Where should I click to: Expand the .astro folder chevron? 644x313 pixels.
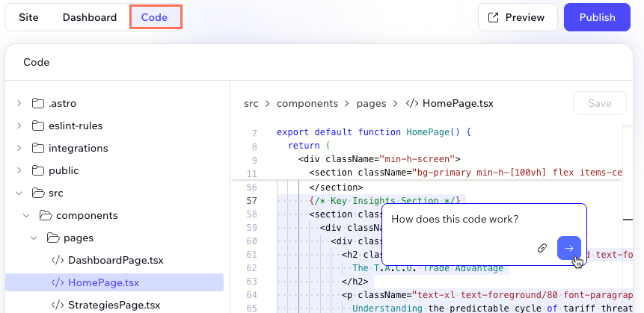click(19, 103)
